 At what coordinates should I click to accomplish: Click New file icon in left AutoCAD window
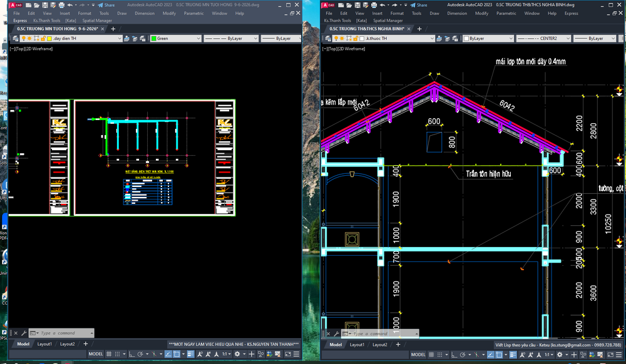[x=28, y=5]
